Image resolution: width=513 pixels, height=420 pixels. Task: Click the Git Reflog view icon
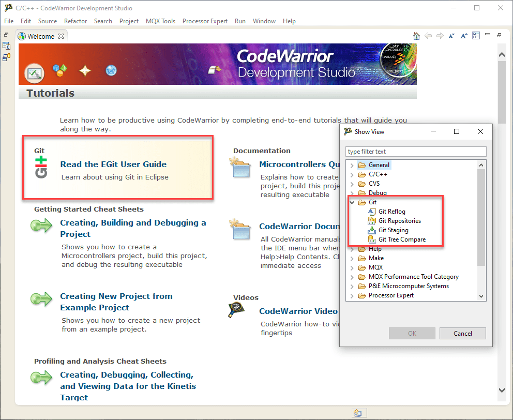tap(372, 212)
